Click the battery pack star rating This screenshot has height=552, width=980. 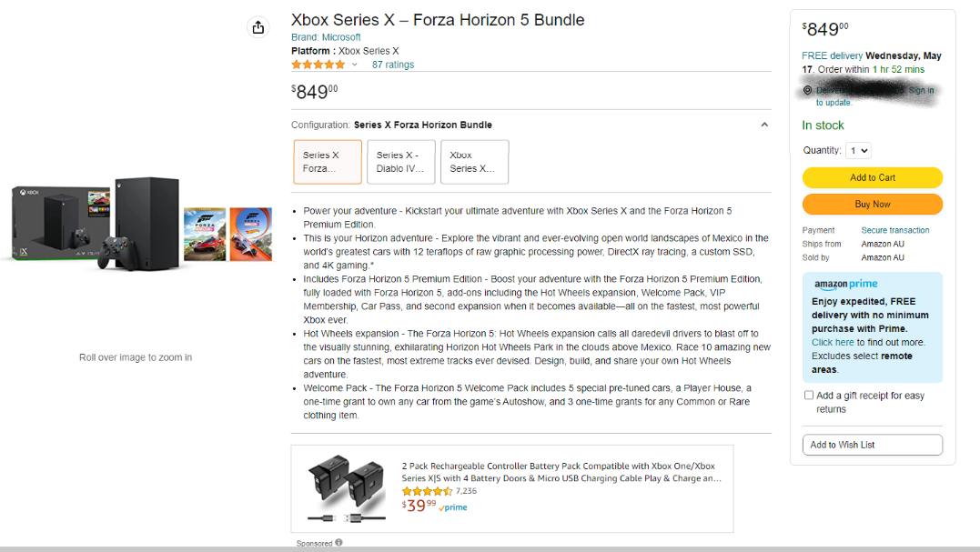click(427, 491)
